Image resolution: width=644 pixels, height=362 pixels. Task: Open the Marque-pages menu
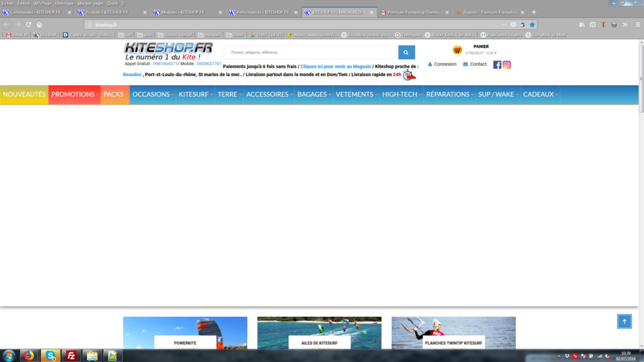pos(91,3)
